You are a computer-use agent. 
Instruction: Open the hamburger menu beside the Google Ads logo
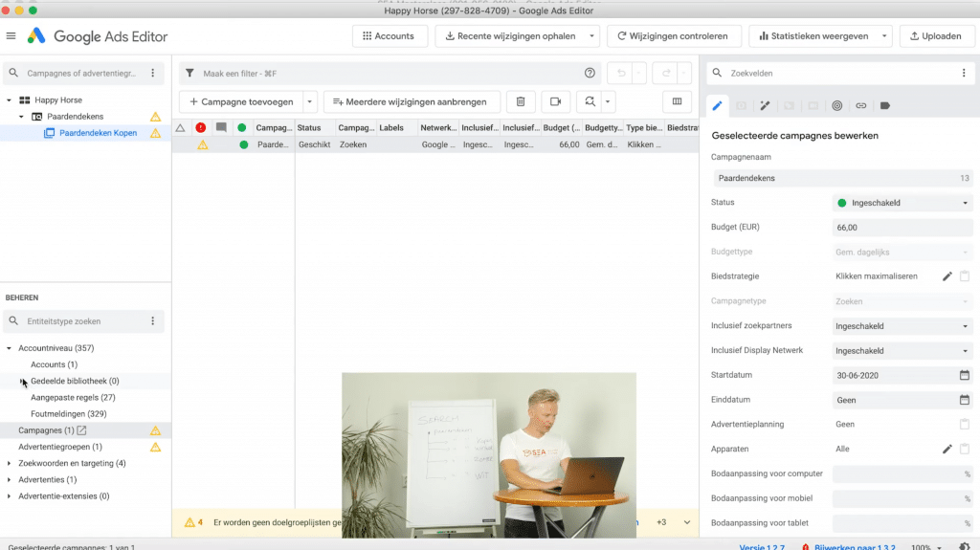point(11,36)
